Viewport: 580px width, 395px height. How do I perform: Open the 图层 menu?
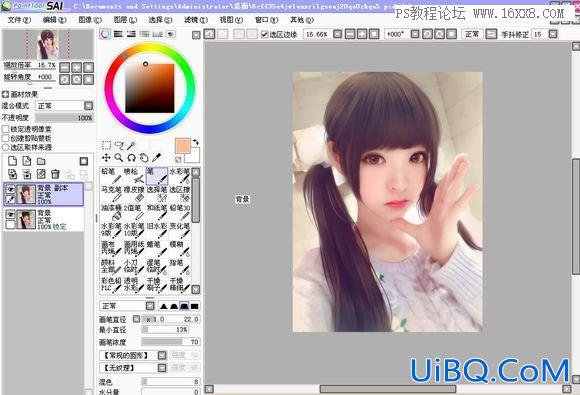(x=125, y=20)
